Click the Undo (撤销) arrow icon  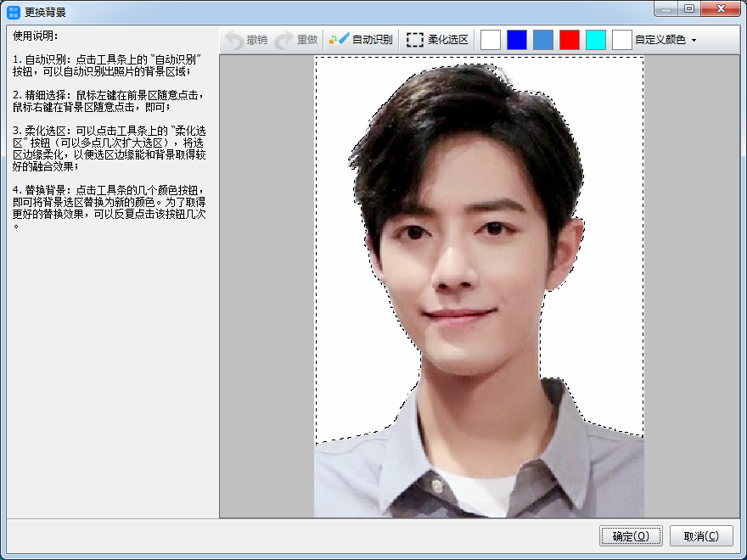pos(234,40)
